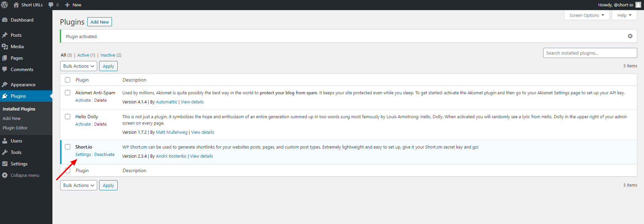
Task: Open Matt Mullenweg author link
Action: [x=172, y=132]
